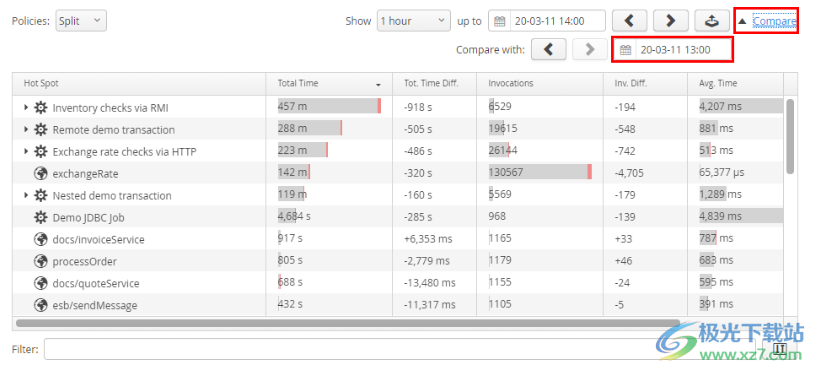This screenshot has height=371, width=815.
Task: Click globe icon of docs/invoiceService
Action: point(40,239)
